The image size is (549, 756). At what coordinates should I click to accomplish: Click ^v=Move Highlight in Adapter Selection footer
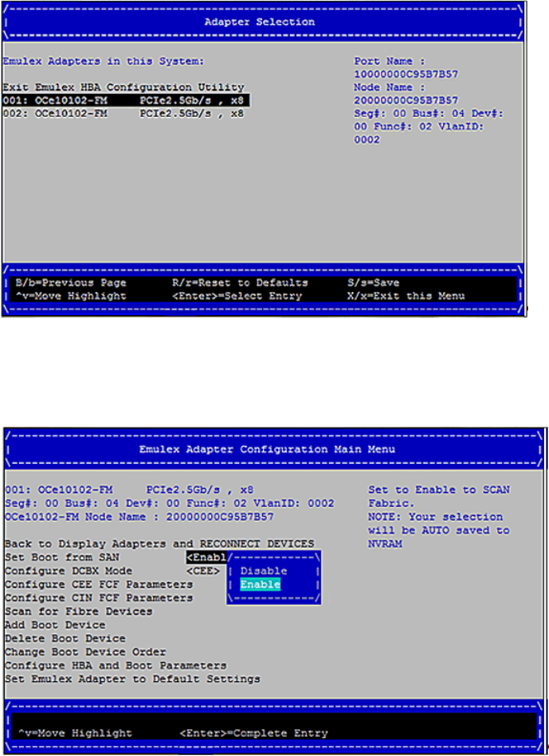(x=71, y=296)
